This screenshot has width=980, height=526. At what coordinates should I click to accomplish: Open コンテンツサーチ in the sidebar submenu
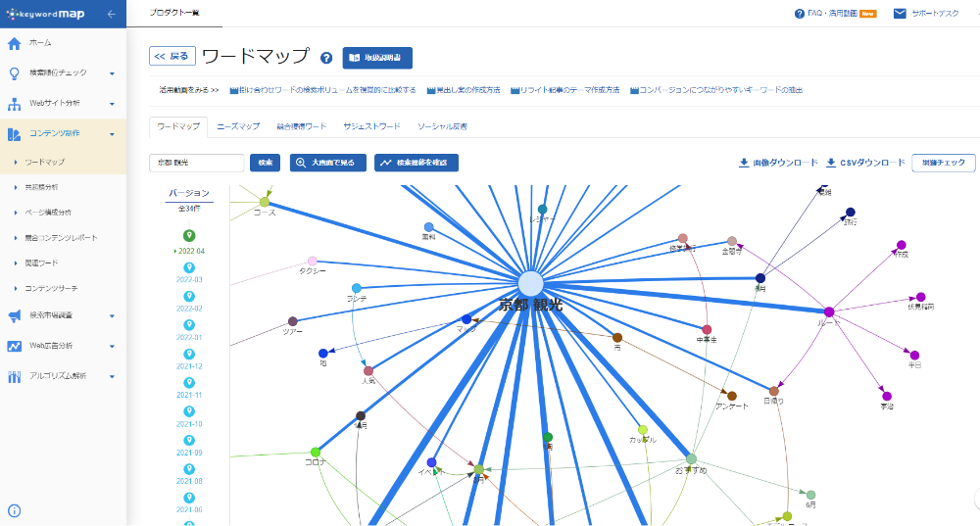51,289
